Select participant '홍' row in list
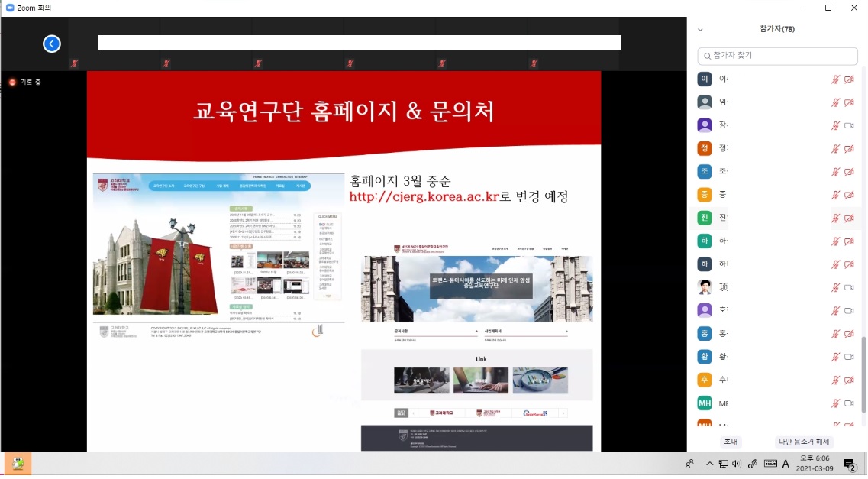The width and height of the screenshot is (868, 479). tap(763, 333)
